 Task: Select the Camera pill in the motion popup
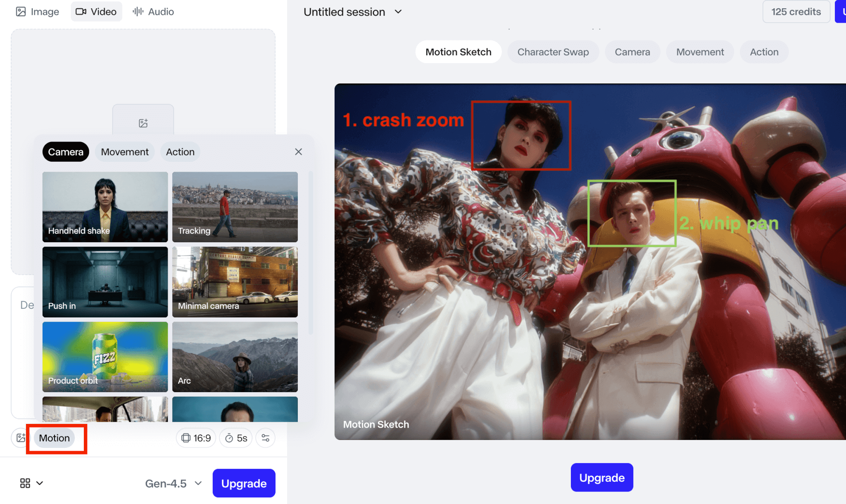point(66,152)
